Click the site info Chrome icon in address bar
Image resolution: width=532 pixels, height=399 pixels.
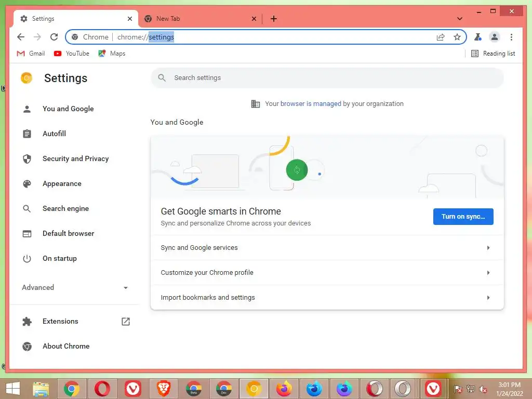(75, 37)
